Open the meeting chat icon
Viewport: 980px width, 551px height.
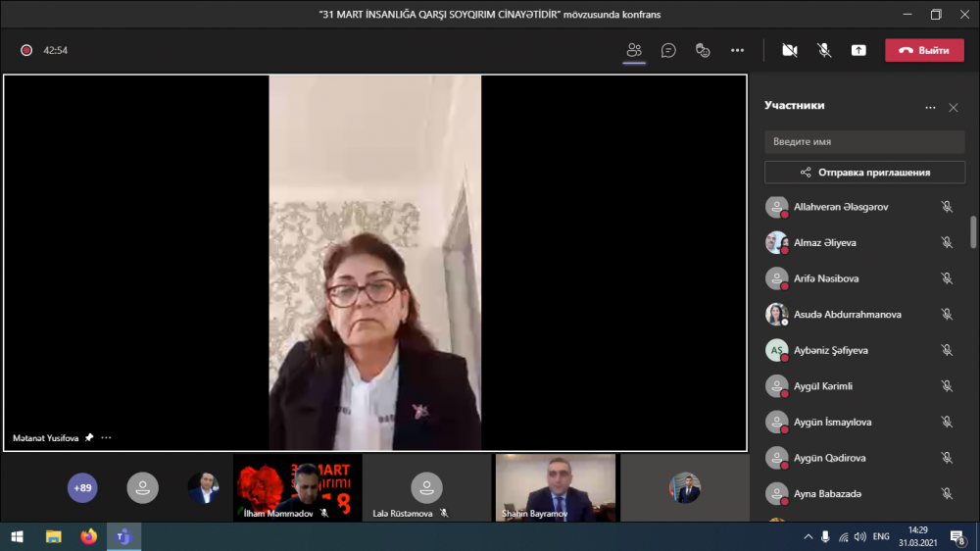[668, 50]
